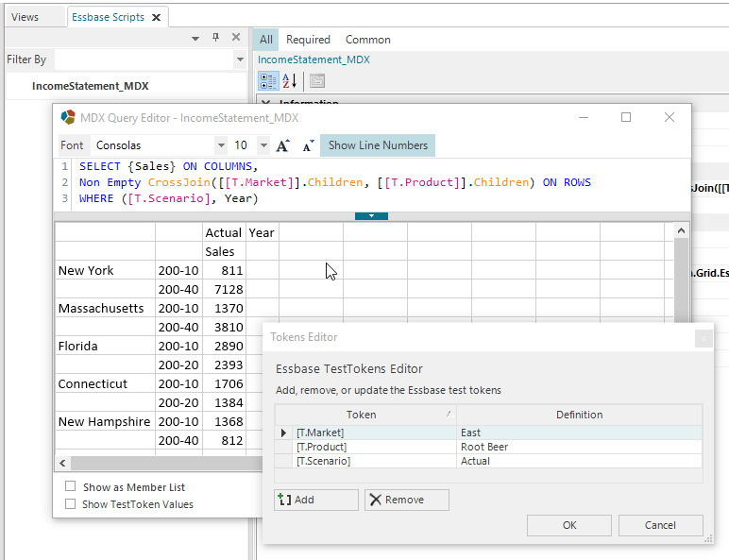Click IncomeStatement_MDX link in properties panel
This screenshot has height=560, width=729.
tap(314, 59)
